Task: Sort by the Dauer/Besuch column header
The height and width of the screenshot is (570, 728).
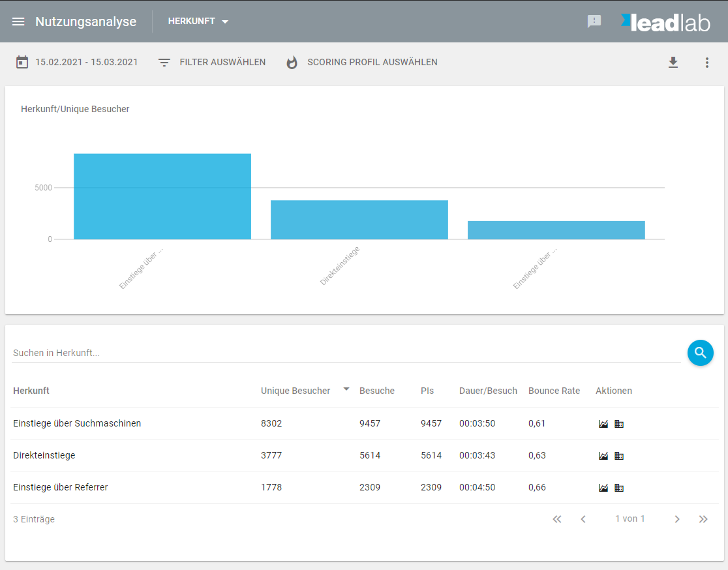Action: pos(488,391)
